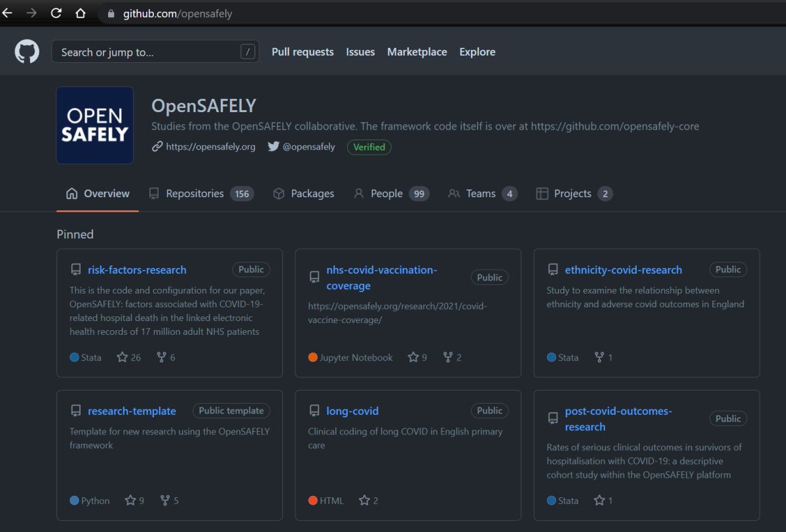The height and width of the screenshot is (532, 786).
Task: Click the green Verified badge
Action: 369,147
